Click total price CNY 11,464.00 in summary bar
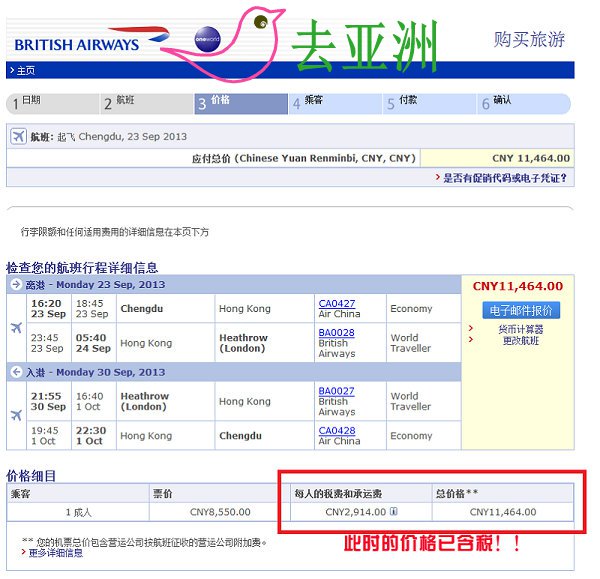This screenshot has width=600, height=579. (x=531, y=158)
